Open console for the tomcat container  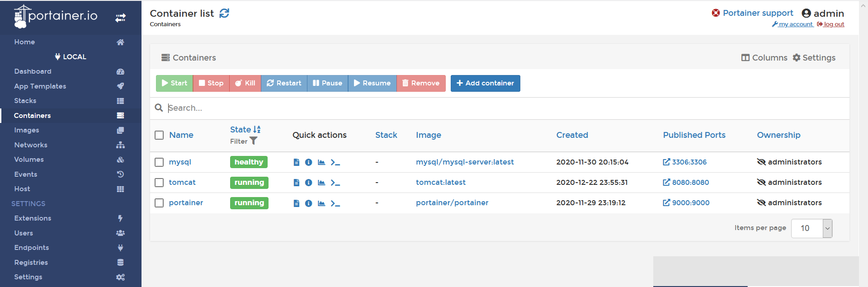coord(335,183)
